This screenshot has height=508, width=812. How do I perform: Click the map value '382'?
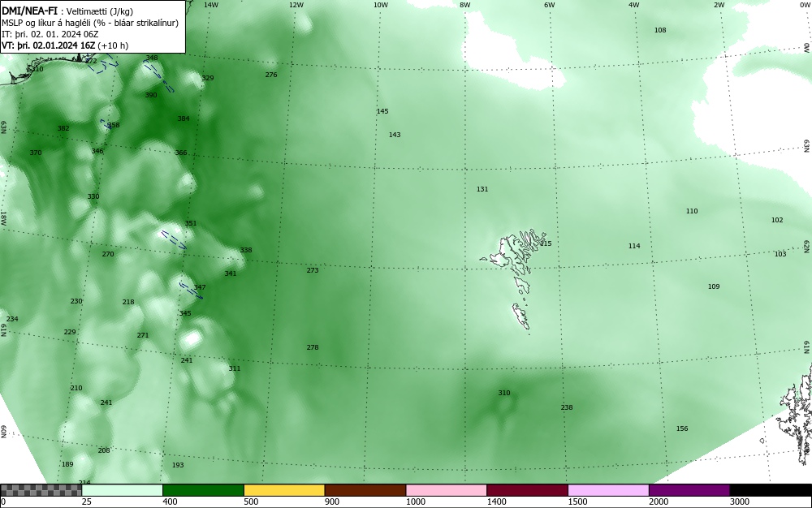pyautogui.click(x=63, y=127)
